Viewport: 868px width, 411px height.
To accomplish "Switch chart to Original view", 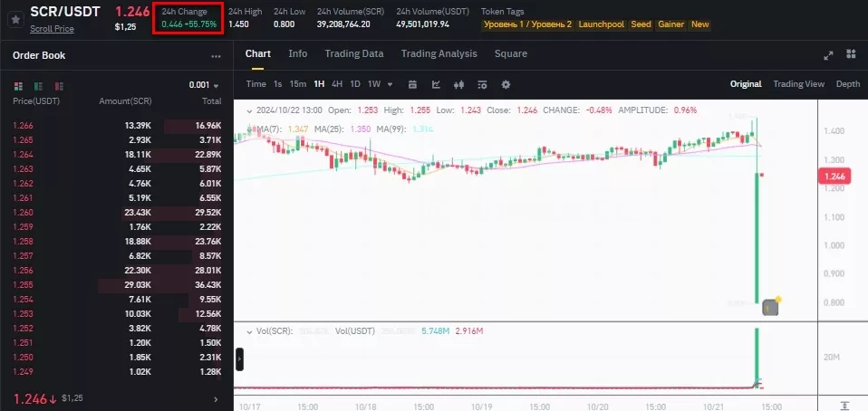I will (746, 84).
